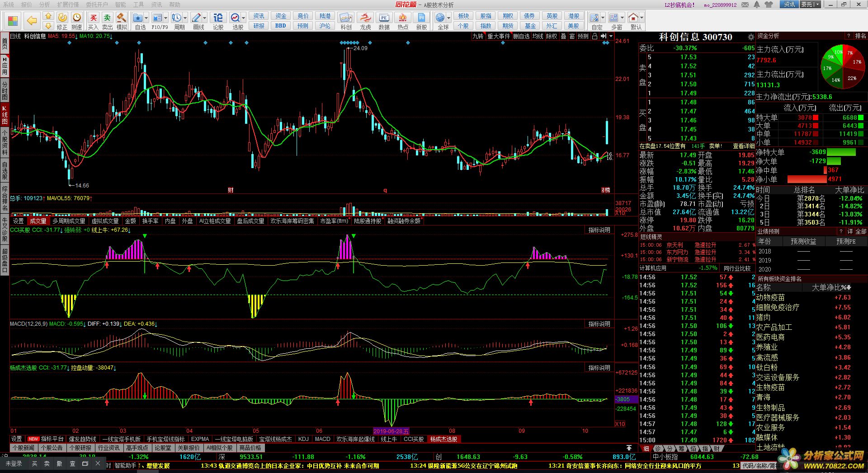Toggle the collapse-right panel arrow icon

[x=604, y=36]
